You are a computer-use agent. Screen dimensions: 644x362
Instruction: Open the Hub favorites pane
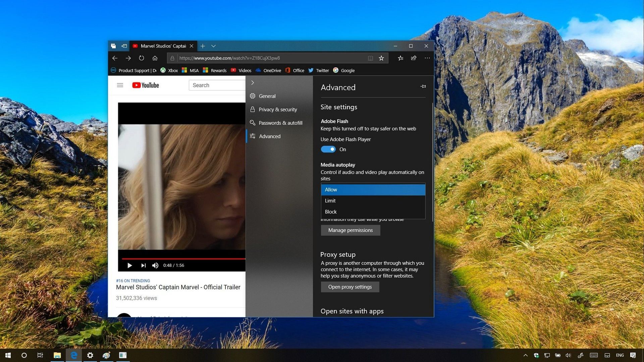click(400, 58)
